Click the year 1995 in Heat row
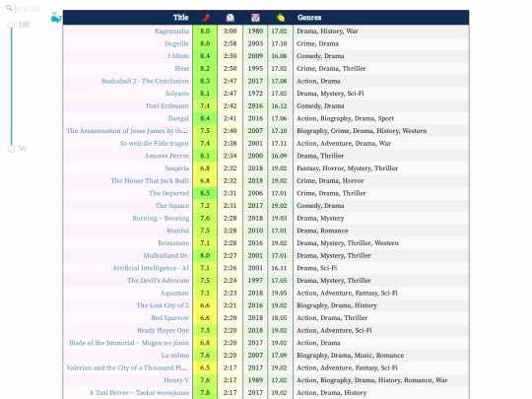Screen dimensions: 532x399 point(255,69)
